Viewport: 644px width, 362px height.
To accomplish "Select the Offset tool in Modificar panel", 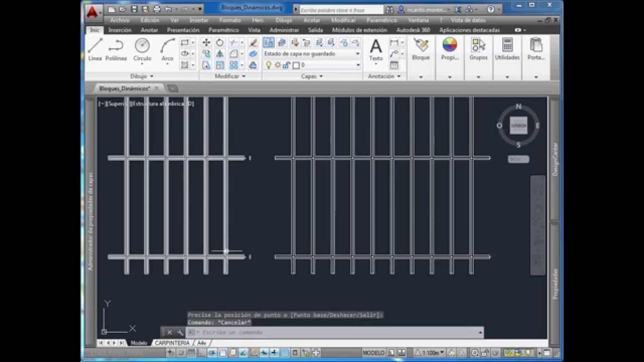I will click(253, 65).
